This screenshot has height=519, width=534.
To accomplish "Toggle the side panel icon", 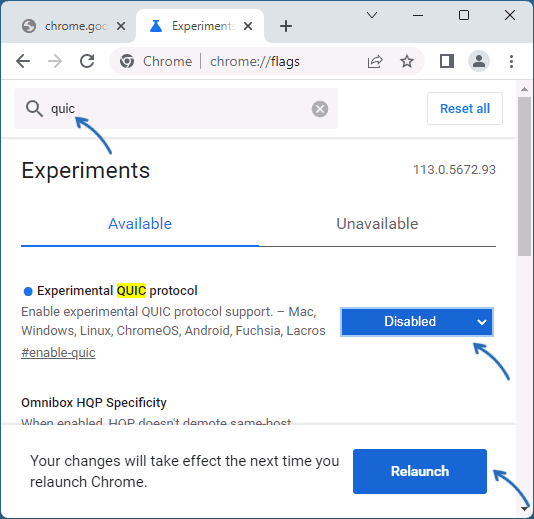I will coord(446,62).
